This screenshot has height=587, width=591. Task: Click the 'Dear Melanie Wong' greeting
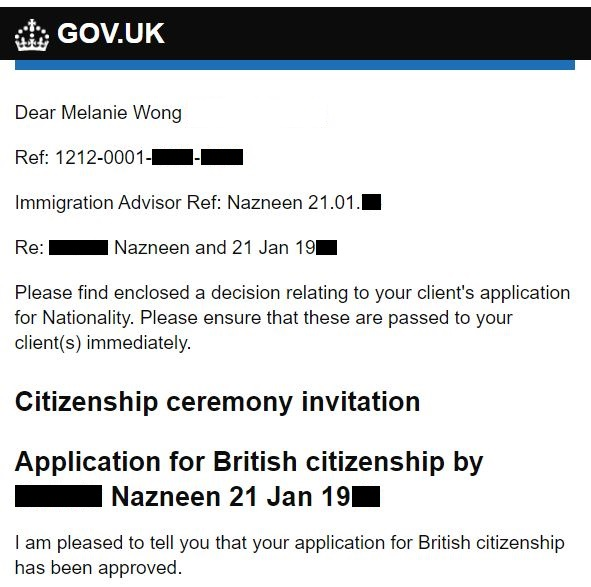tap(98, 112)
